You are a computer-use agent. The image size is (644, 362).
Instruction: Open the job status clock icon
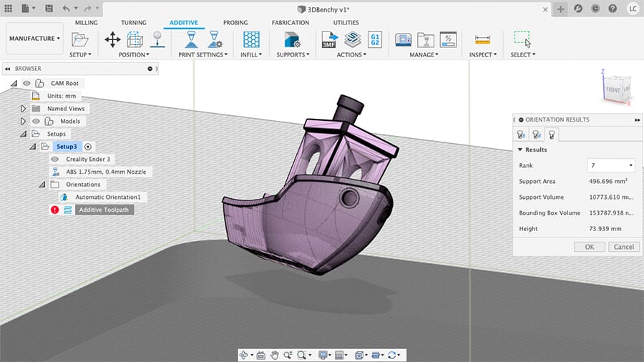coord(595,8)
